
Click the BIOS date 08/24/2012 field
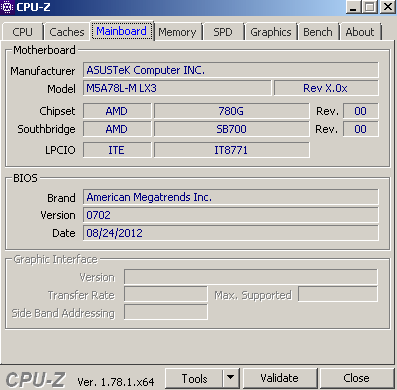click(231, 233)
